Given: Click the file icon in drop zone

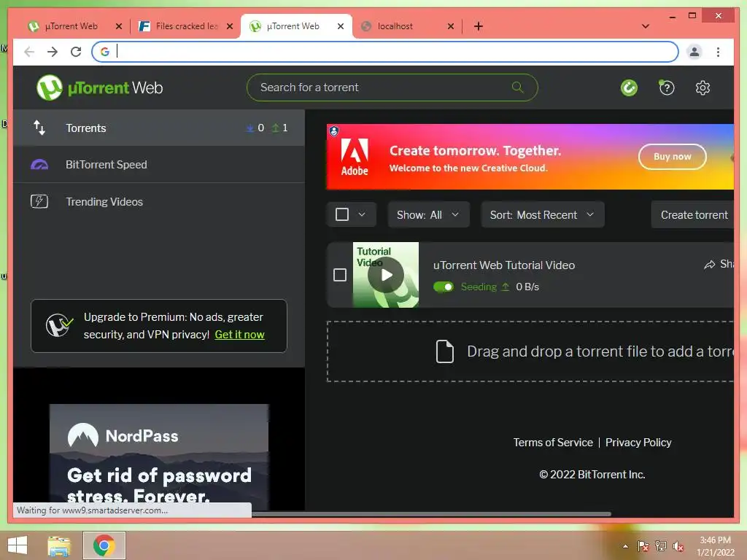Looking at the screenshot, I should coord(444,351).
